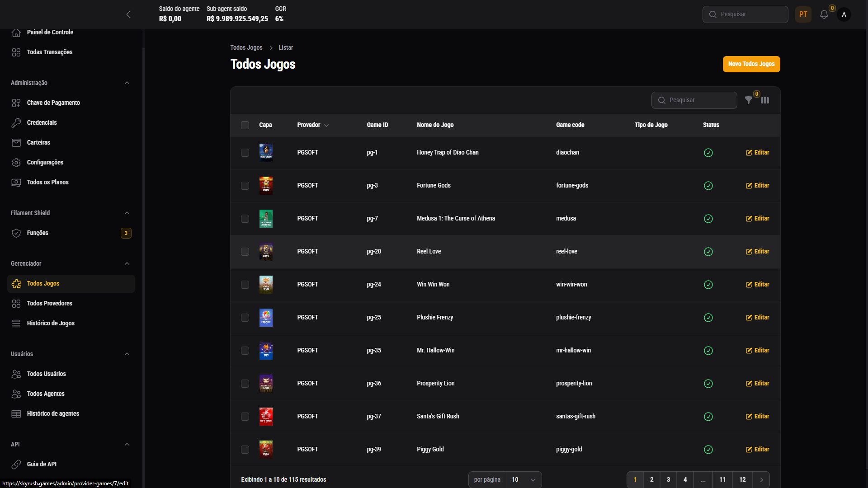This screenshot has height=488, width=868.
Task: Open the por página rows dropdown
Action: coord(524,480)
